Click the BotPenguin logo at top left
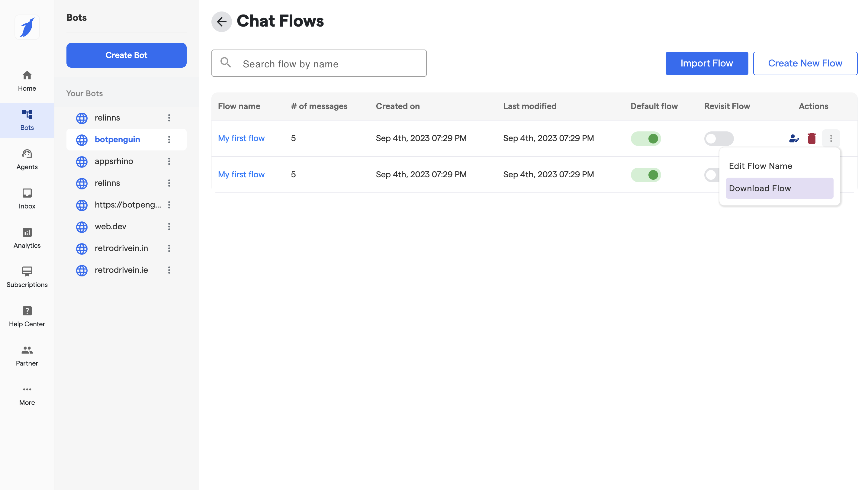The image size is (868, 490). point(27,27)
